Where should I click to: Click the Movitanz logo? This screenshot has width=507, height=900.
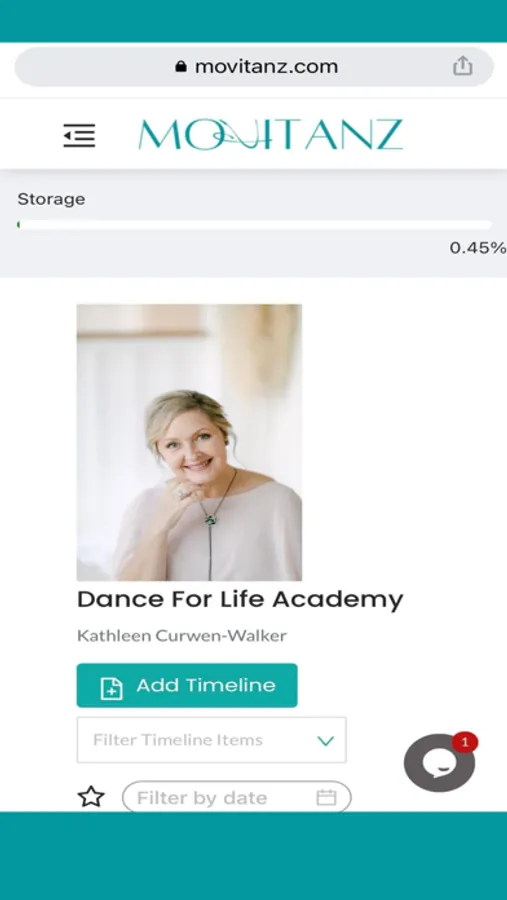(270, 135)
